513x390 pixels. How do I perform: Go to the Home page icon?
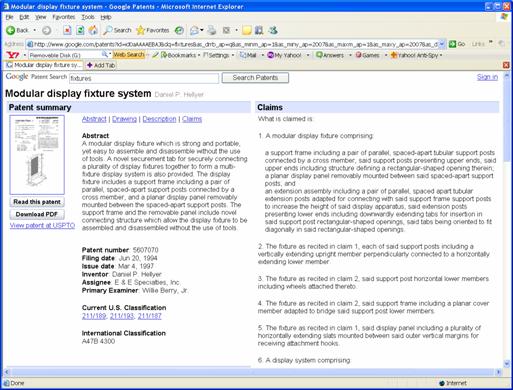pyautogui.click(x=93, y=30)
